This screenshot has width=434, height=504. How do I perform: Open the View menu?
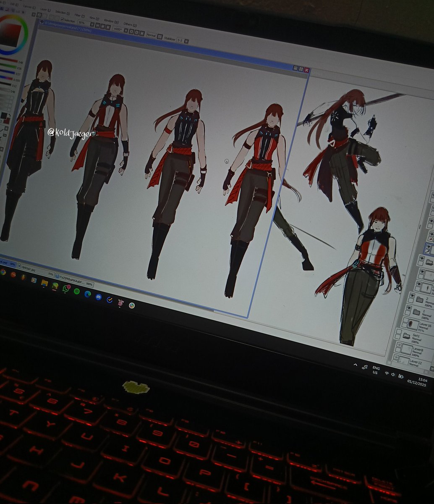(94, 18)
